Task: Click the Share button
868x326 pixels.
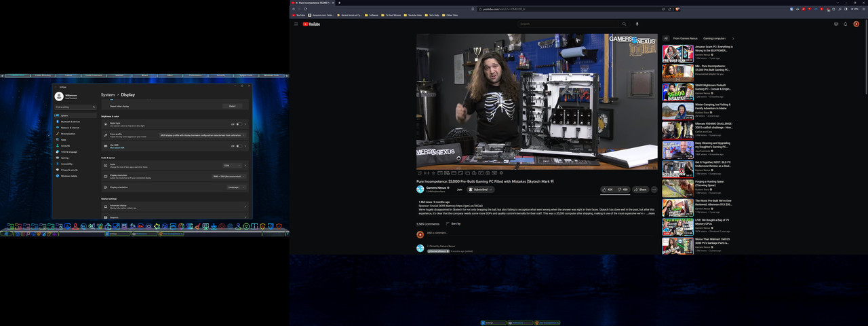Action: (x=639, y=189)
